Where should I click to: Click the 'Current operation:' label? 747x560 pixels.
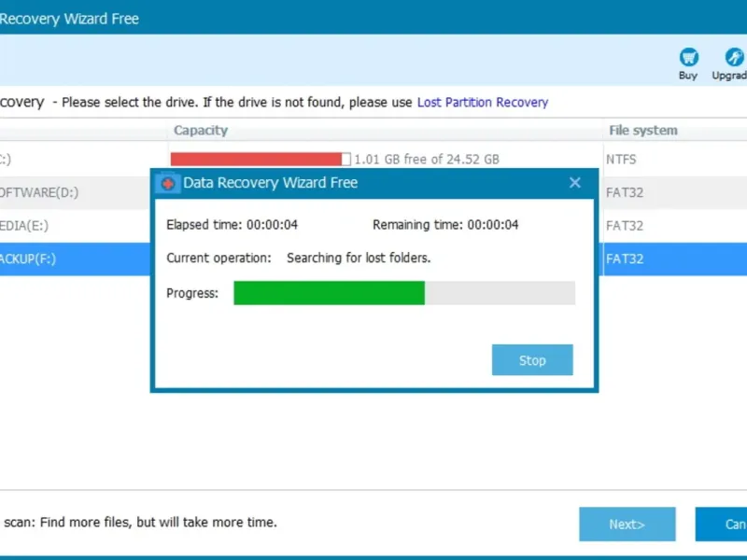[218, 259]
